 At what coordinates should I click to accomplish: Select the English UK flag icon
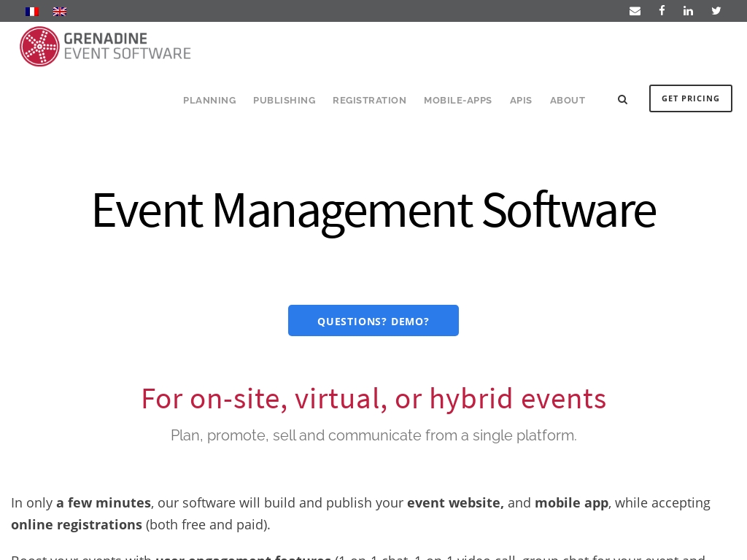tap(60, 11)
